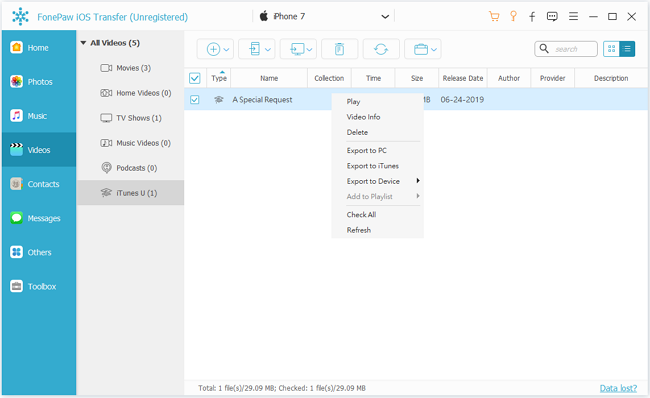Image resolution: width=650 pixels, height=398 pixels.
Task: Sort by Name column header
Action: click(x=269, y=78)
